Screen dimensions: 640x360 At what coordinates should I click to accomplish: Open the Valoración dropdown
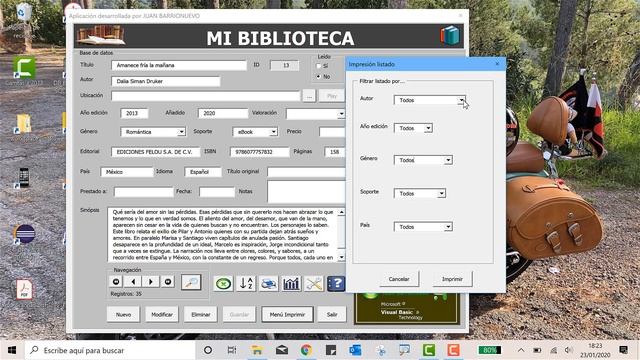coord(341,114)
